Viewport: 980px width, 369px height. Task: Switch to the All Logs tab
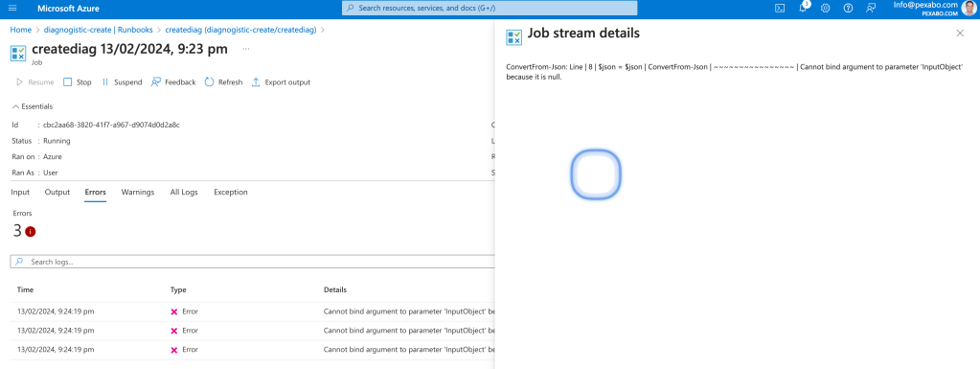(x=184, y=192)
